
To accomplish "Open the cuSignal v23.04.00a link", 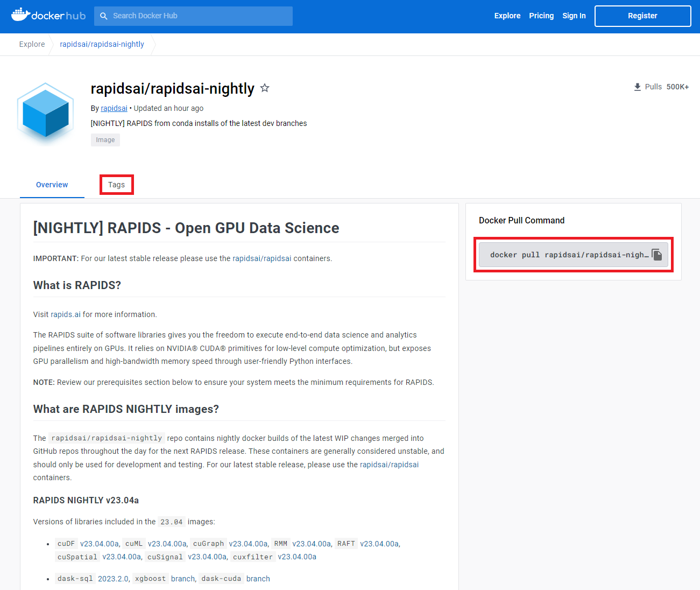I will click(207, 557).
